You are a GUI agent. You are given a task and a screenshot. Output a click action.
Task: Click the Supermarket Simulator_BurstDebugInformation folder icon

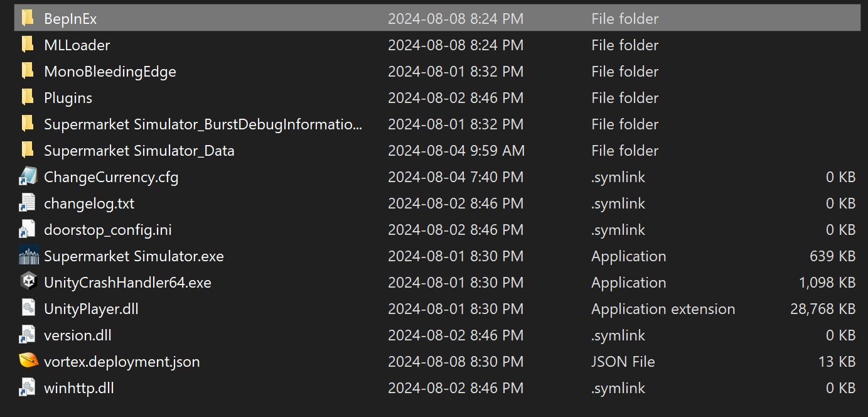click(28, 124)
